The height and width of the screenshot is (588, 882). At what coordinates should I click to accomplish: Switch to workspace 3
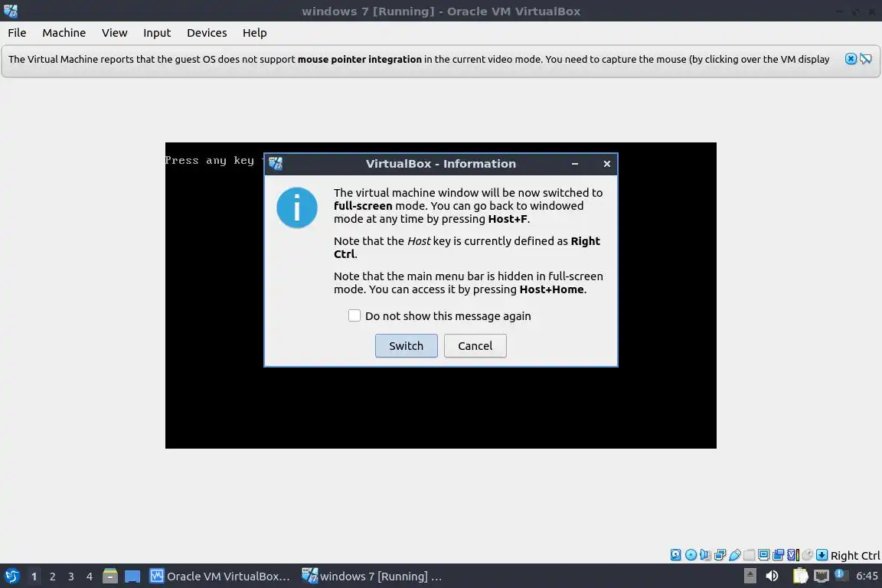pos(71,577)
